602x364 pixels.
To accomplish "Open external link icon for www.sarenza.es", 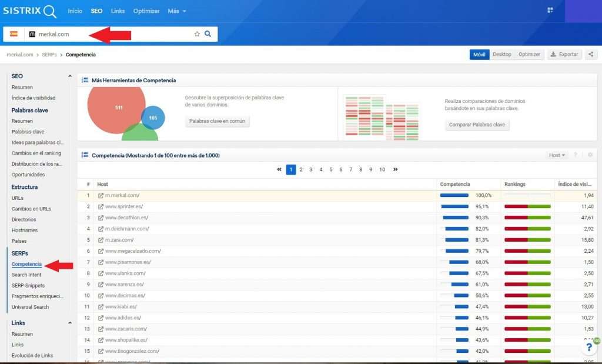I will [x=101, y=285].
